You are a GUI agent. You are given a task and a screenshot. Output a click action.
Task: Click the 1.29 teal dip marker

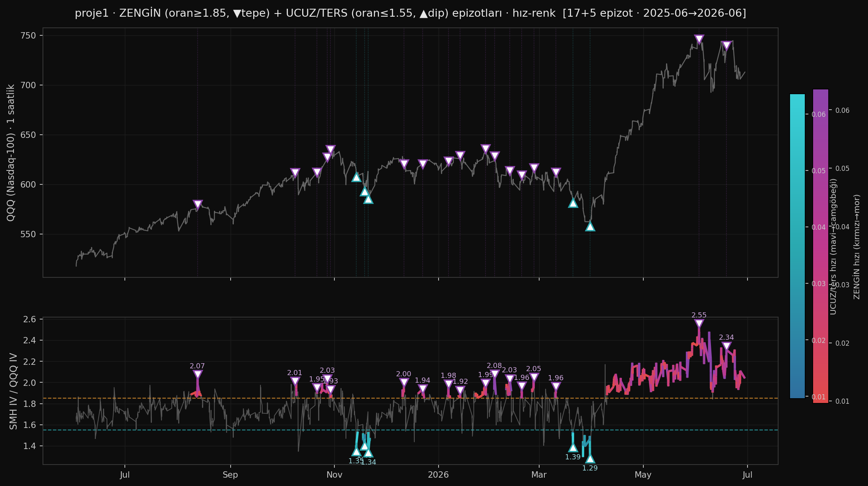tap(590, 459)
